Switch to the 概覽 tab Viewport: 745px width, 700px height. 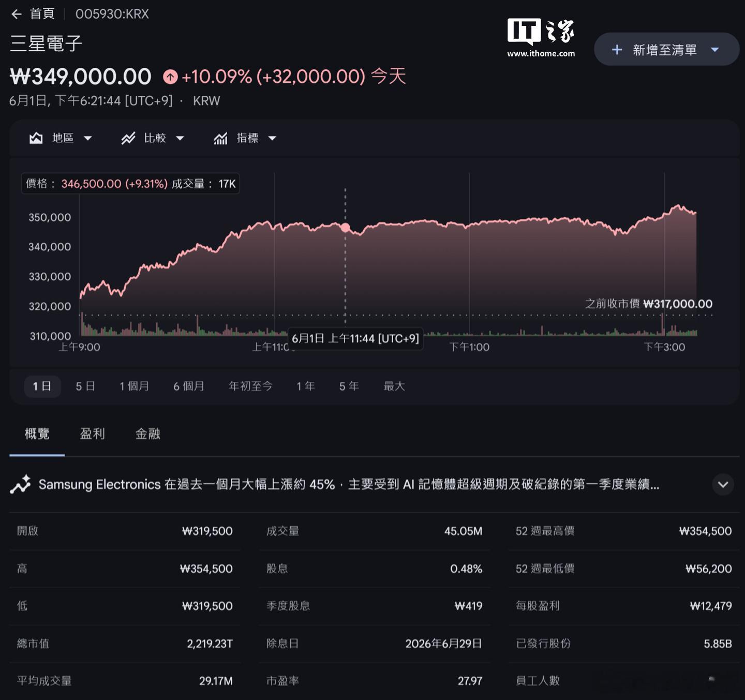[x=37, y=434]
